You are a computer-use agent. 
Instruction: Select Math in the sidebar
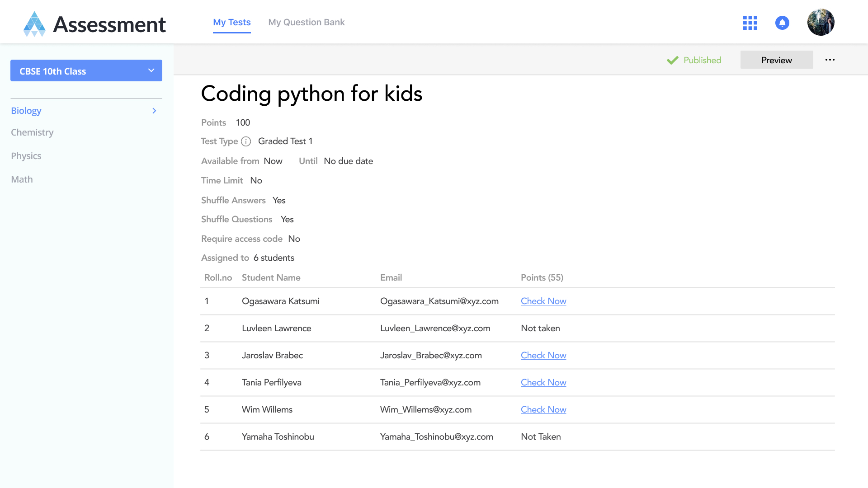click(22, 179)
